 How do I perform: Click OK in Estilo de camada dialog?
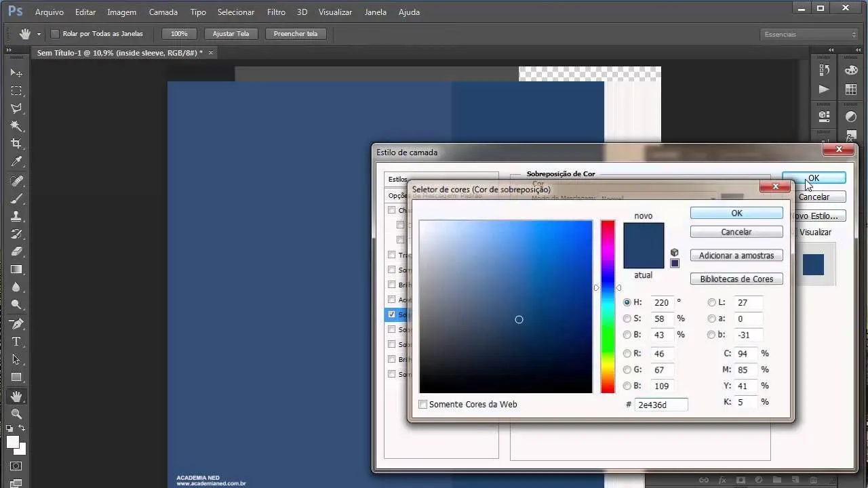pos(814,178)
